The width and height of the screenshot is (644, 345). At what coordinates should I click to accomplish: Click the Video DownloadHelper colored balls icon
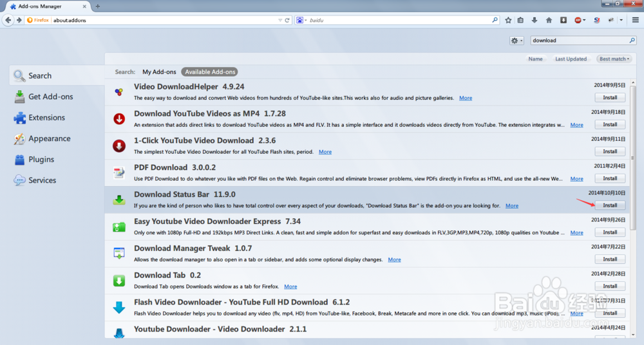(119, 92)
